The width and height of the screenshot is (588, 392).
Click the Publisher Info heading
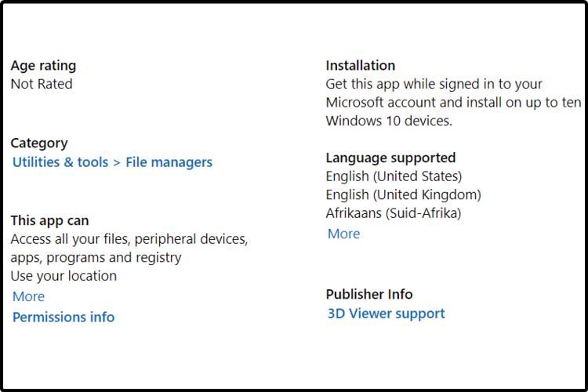pos(369,294)
